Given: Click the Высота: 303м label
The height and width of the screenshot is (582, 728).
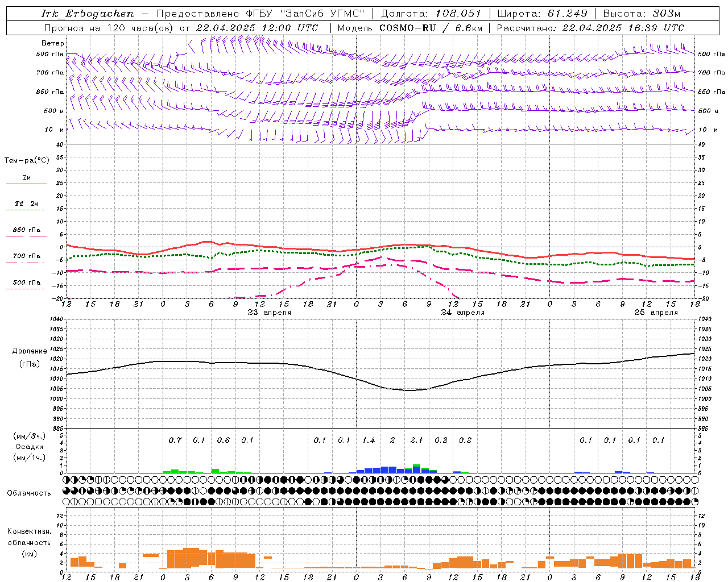Looking at the screenshot, I should (642, 14).
